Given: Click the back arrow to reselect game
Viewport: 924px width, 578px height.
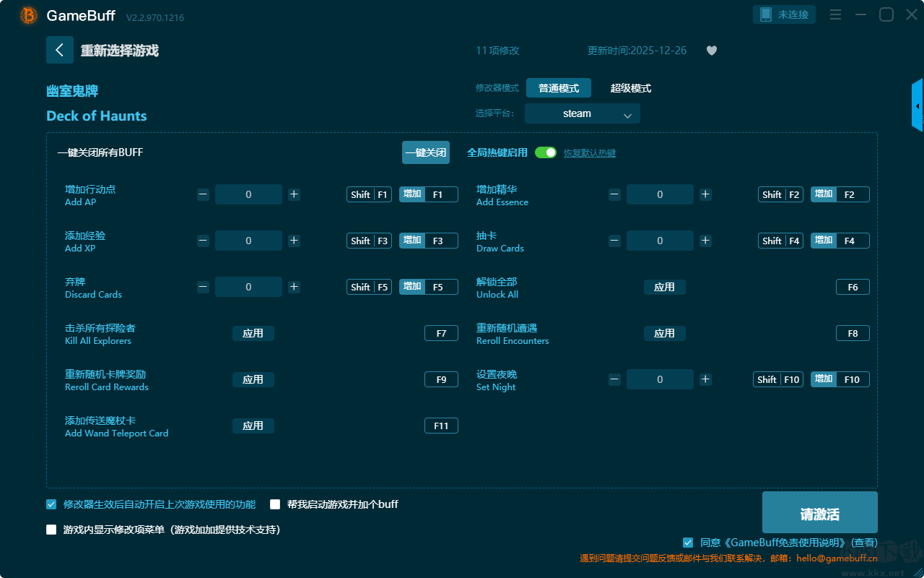Looking at the screenshot, I should pyautogui.click(x=60, y=50).
